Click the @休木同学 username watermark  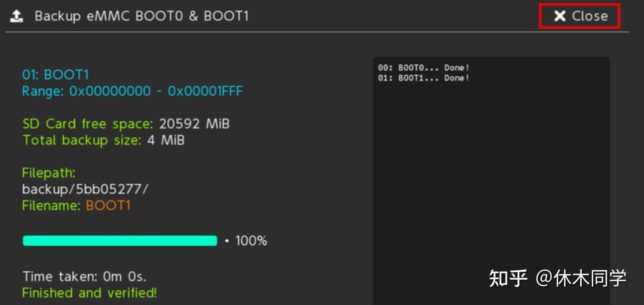click(x=581, y=278)
